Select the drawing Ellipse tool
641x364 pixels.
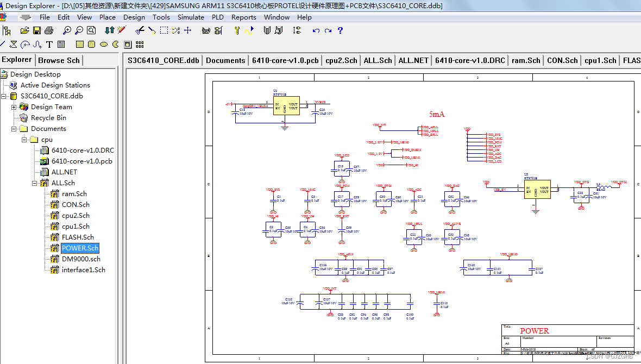click(103, 44)
